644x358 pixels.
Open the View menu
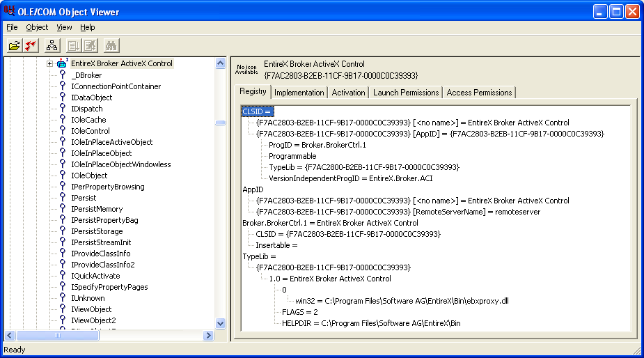(x=64, y=27)
